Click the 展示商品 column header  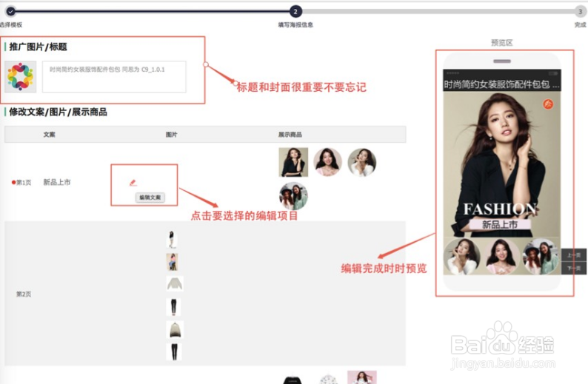point(290,135)
